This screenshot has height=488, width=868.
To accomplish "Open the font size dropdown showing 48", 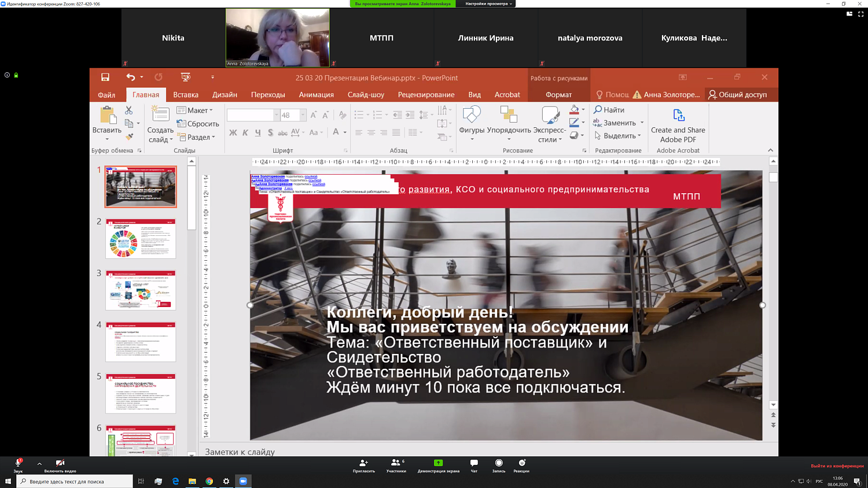I will click(303, 115).
